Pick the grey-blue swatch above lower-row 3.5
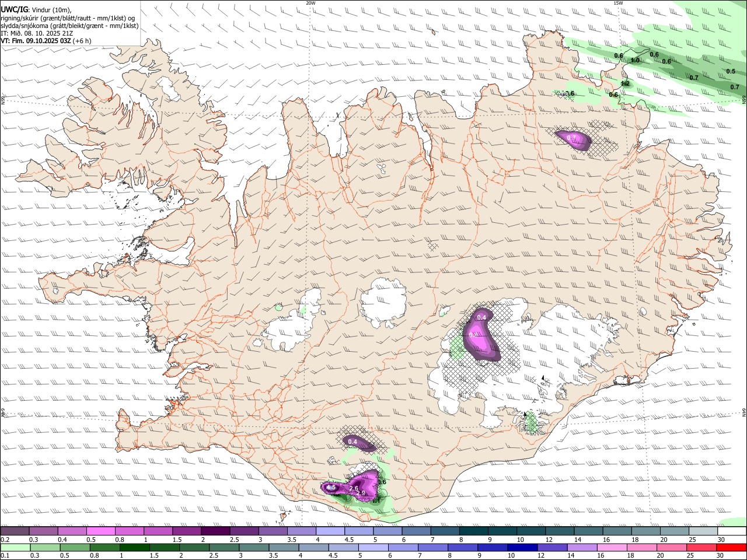This screenshot has width=747, height=560. (x=284, y=547)
